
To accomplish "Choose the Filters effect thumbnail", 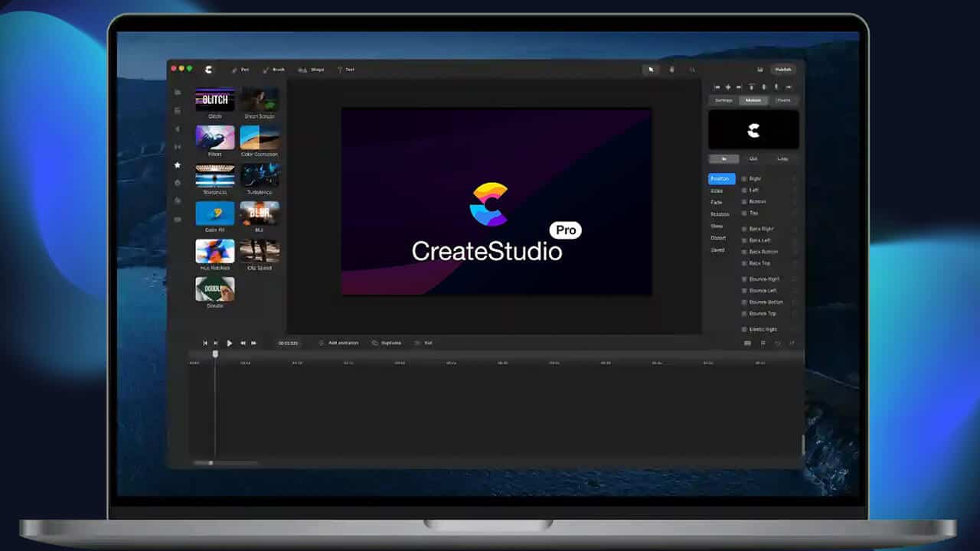I will [x=215, y=138].
